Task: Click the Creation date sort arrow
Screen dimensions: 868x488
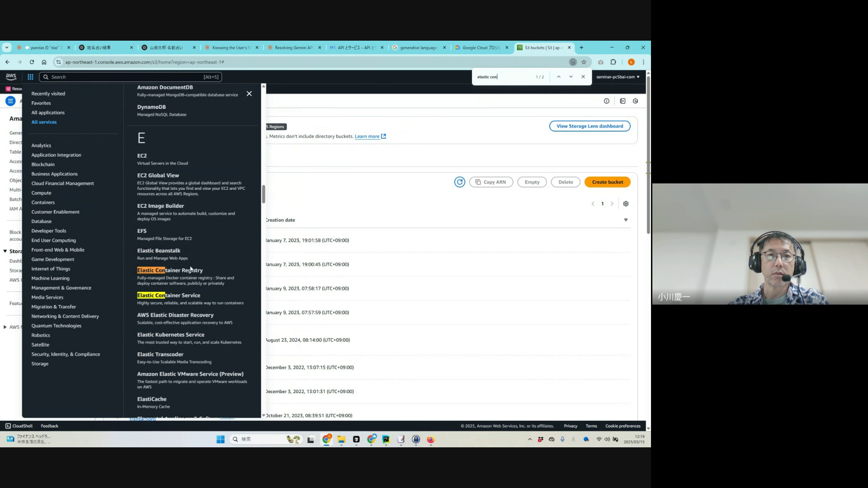Action: coord(626,220)
